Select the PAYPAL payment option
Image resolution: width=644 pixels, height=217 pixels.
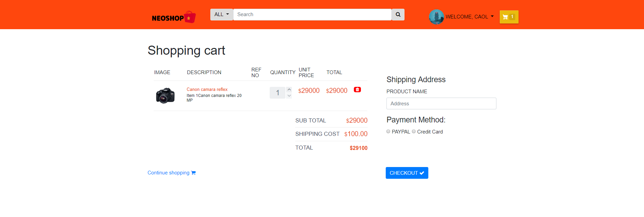coord(388,131)
